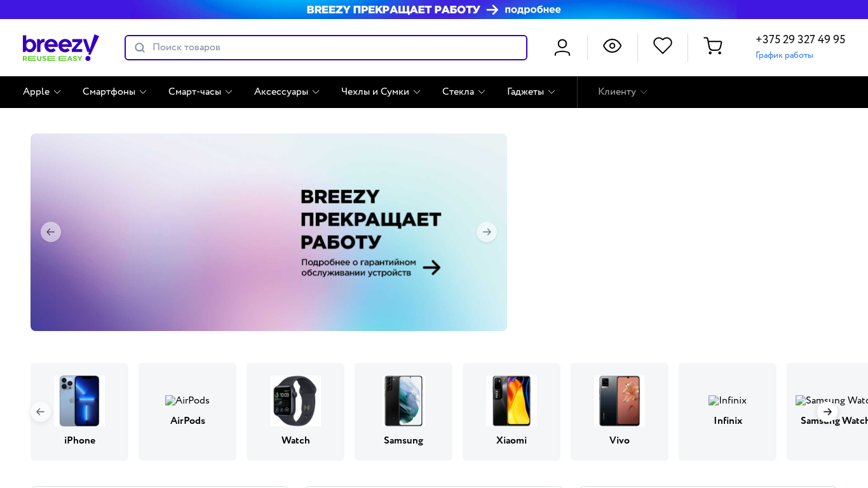Open the Samsung category card
This screenshot has width=868, height=488.
(403, 412)
